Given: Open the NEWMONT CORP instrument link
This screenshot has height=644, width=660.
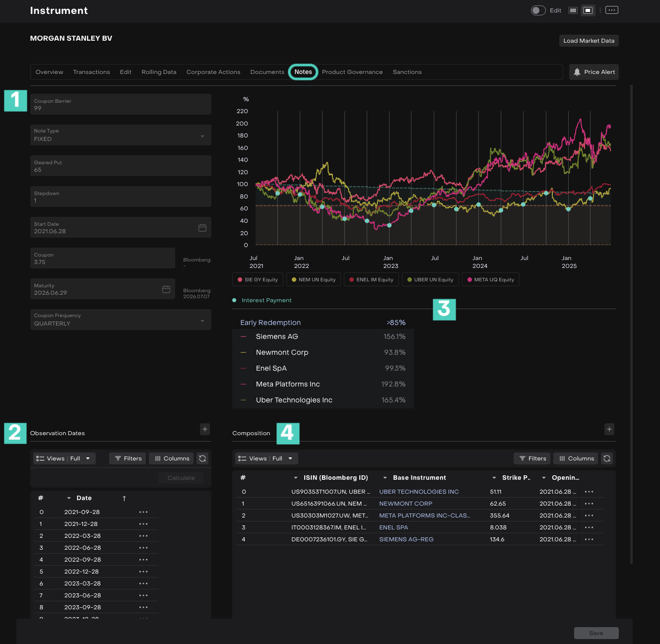Looking at the screenshot, I should click(x=405, y=504).
